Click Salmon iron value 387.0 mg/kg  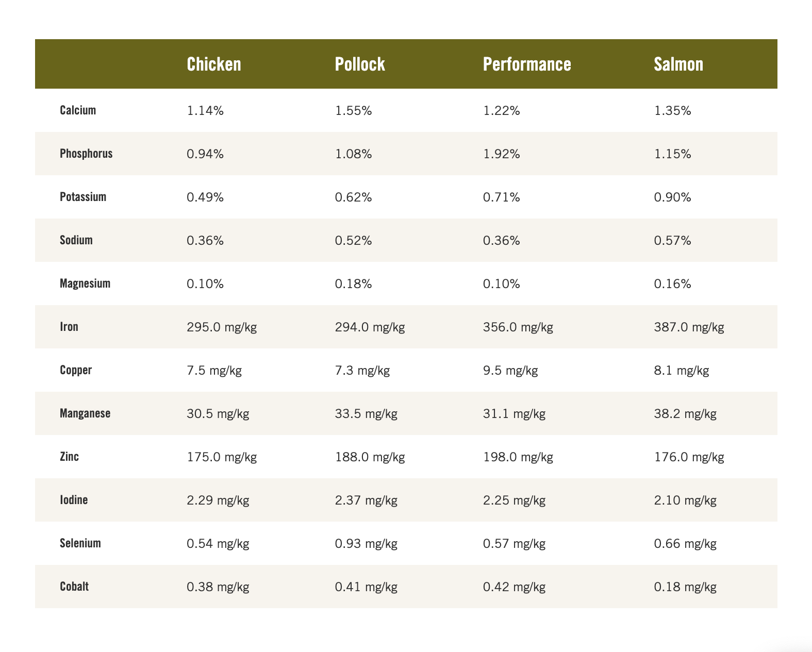(x=689, y=327)
